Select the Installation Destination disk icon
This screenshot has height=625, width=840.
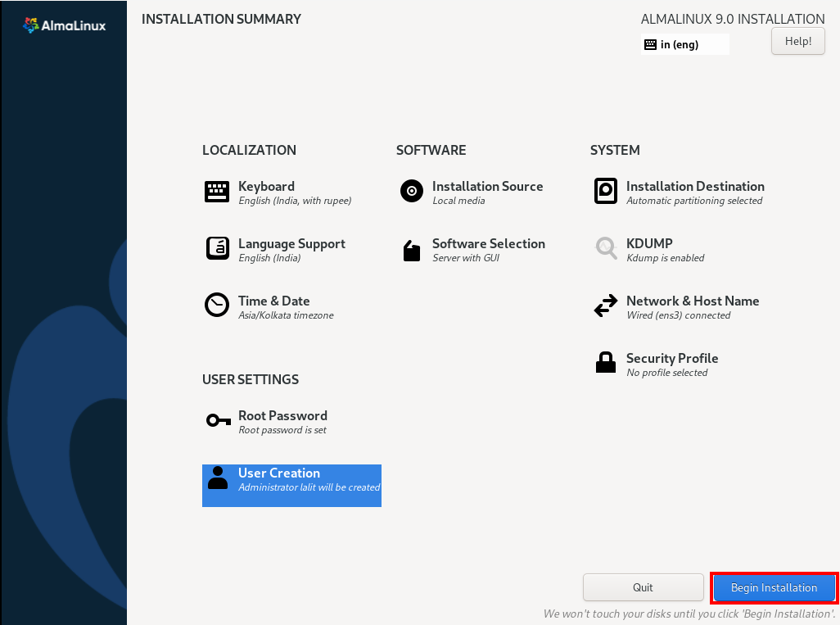[x=605, y=192]
